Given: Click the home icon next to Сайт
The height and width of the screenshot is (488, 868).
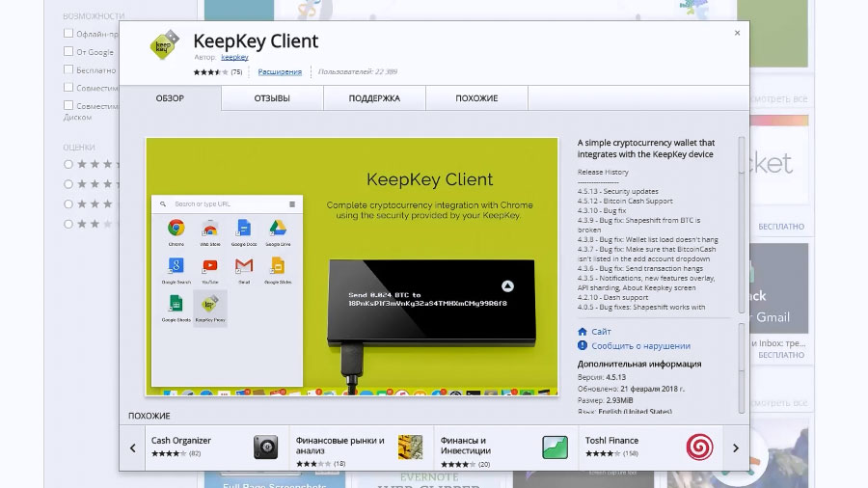Looking at the screenshot, I should tap(583, 332).
